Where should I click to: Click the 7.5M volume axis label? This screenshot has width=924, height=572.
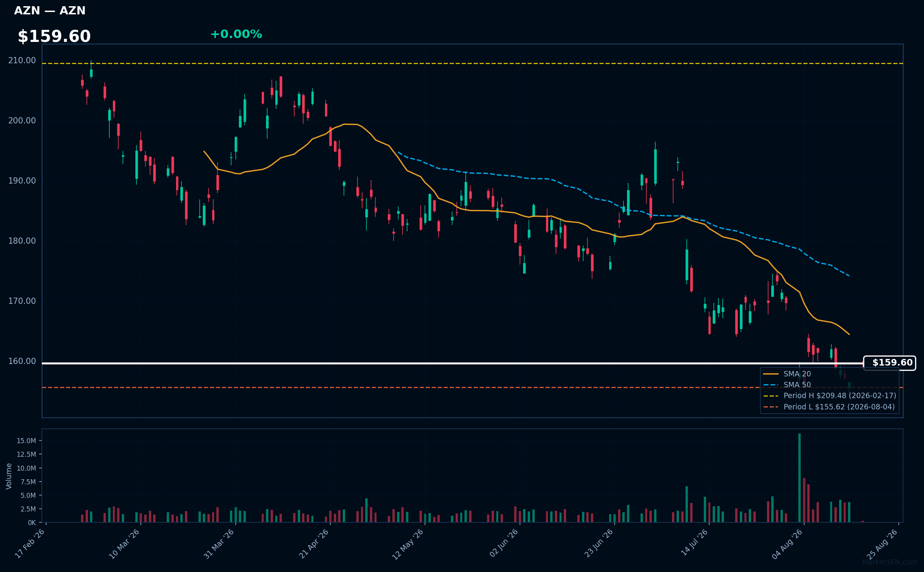click(x=28, y=482)
